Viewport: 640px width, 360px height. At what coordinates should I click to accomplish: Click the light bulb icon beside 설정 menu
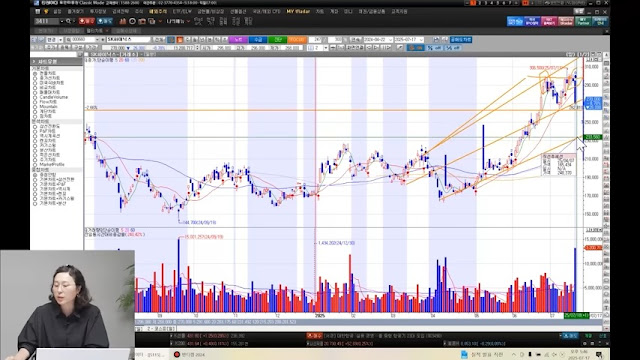click(46, 11)
